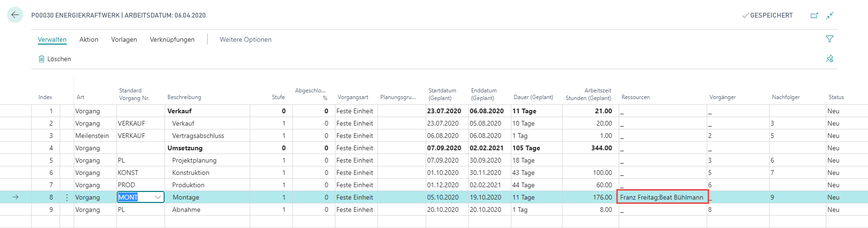Open the filter funnel icon
Viewport: 868px width, 228px height.
(830, 39)
